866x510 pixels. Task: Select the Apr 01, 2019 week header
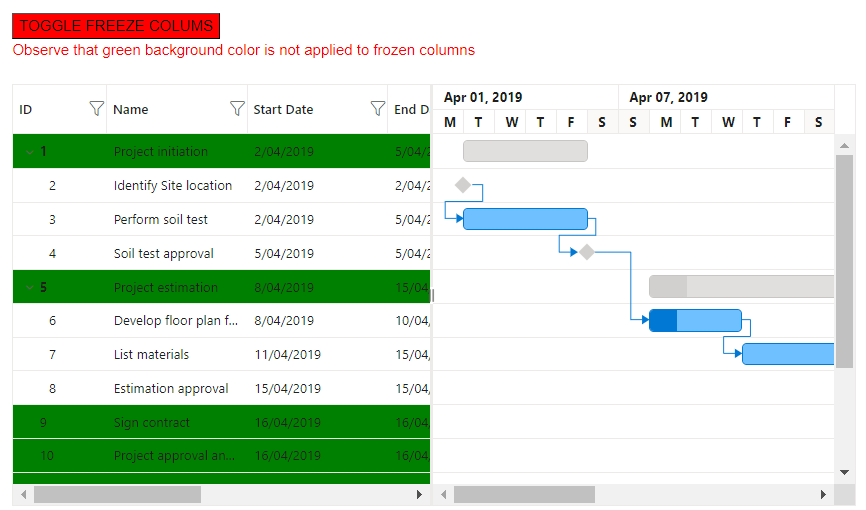coord(483,97)
